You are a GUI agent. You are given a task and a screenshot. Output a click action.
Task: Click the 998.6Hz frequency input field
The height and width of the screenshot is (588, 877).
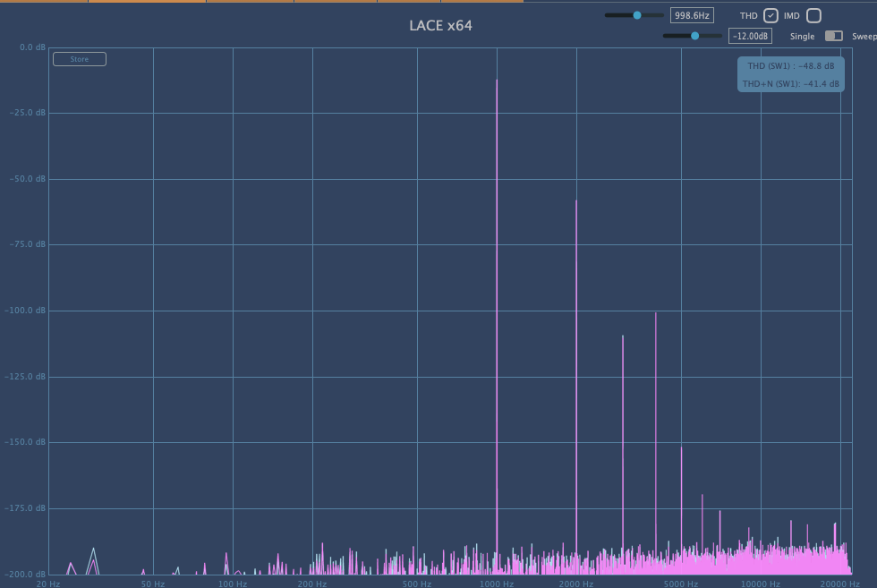pos(692,16)
